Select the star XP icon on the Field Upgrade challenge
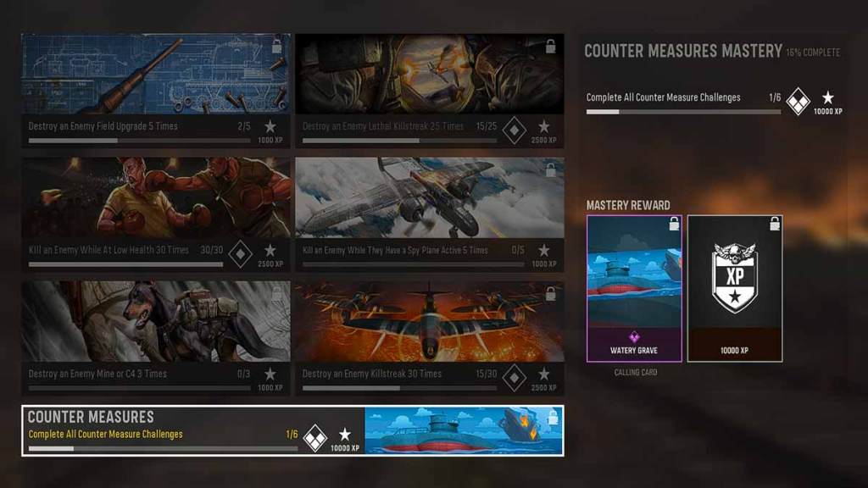Viewport: 868px width, 488px height. pyautogui.click(x=272, y=127)
